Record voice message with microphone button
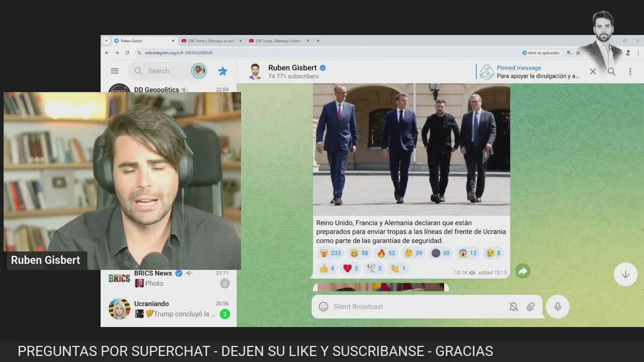Screen dimensions: 644x362 (x=557, y=307)
